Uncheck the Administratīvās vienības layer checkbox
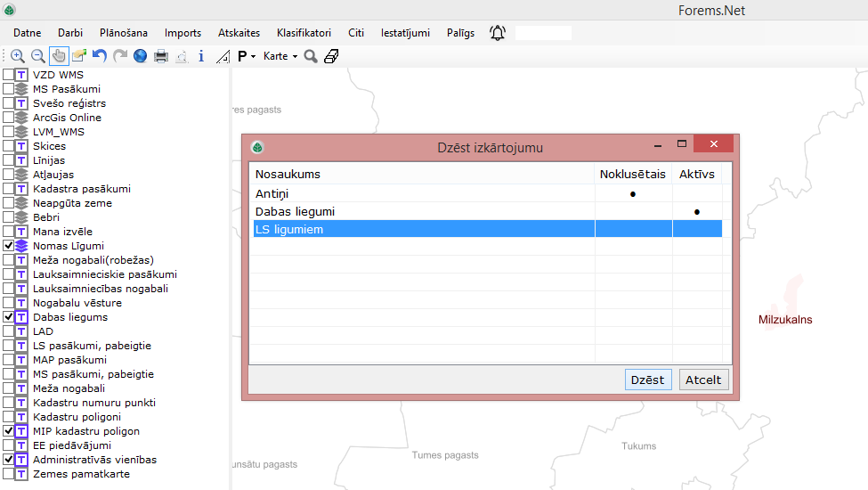Viewport: 868px width, 490px height. 8,460
